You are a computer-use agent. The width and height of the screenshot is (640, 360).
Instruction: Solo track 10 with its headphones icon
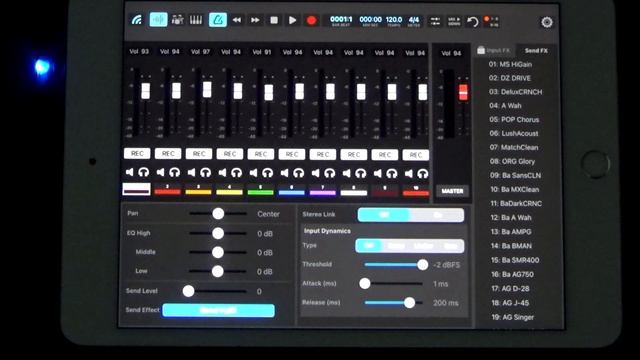(422, 174)
